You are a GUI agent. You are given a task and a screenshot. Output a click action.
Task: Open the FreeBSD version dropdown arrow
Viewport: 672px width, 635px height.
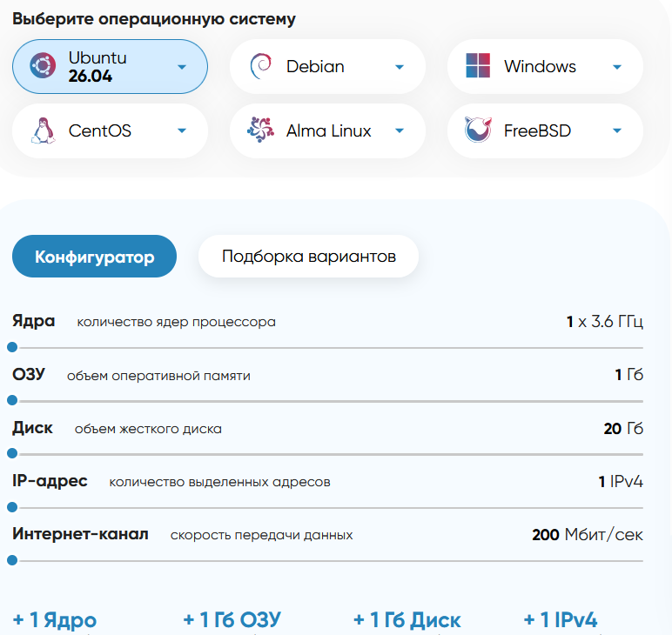pyautogui.click(x=617, y=130)
